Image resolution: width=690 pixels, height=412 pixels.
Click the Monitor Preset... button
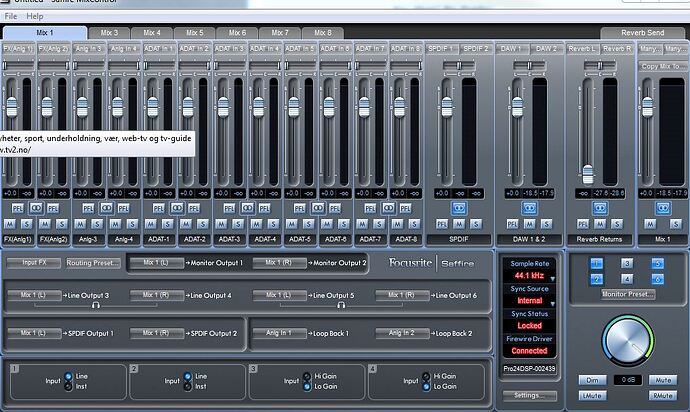(x=628, y=294)
